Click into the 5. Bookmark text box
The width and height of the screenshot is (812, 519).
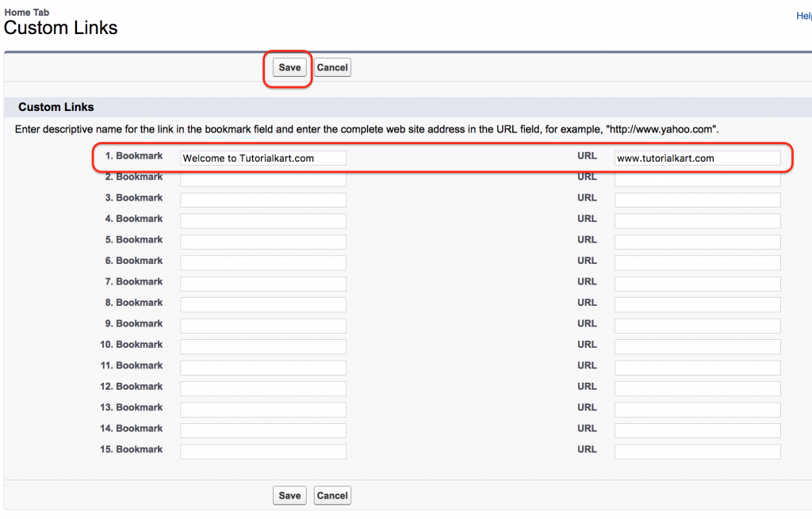click(263, 242)
